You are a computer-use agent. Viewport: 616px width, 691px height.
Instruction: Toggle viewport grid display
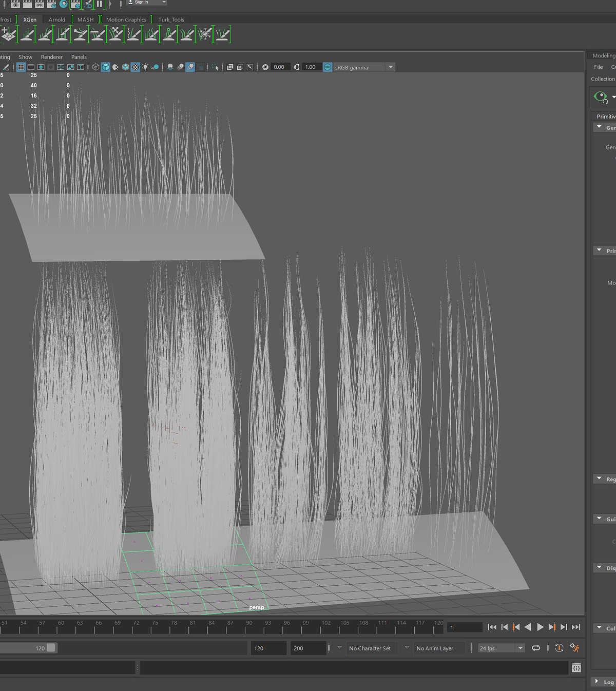click(x=21, y=67)
